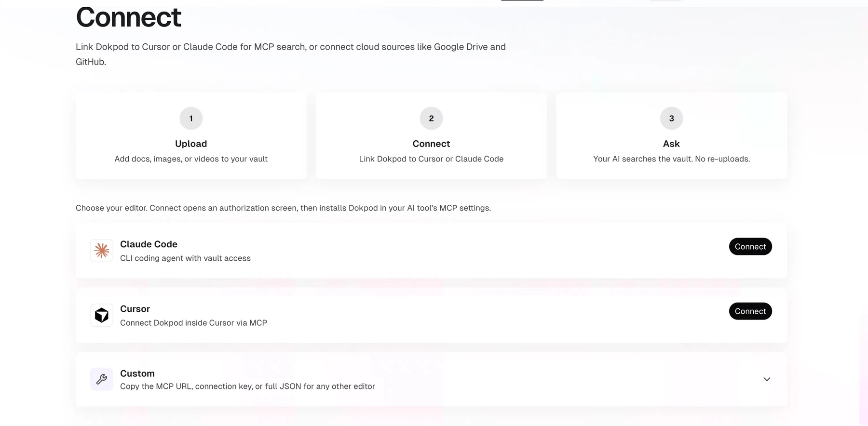Click the step 1 number badge
The height and width of the screenshot is (426, 868).
(x=191, y=119)
